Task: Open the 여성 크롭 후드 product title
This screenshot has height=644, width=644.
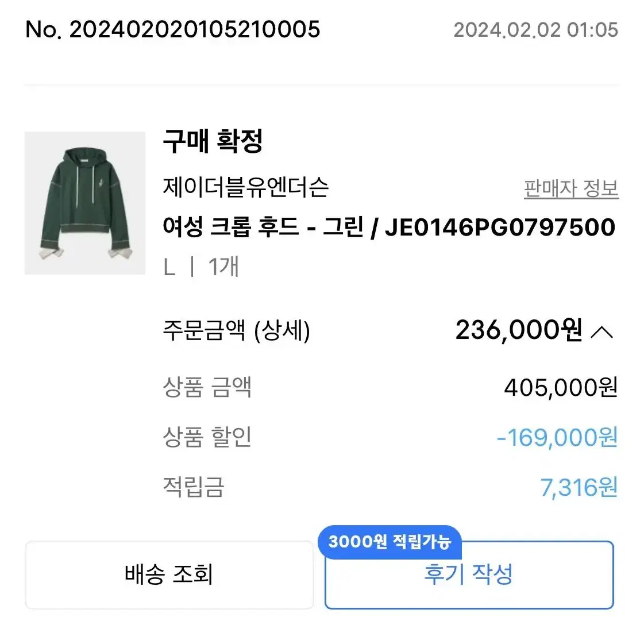Action: click(x=389, y=227)
